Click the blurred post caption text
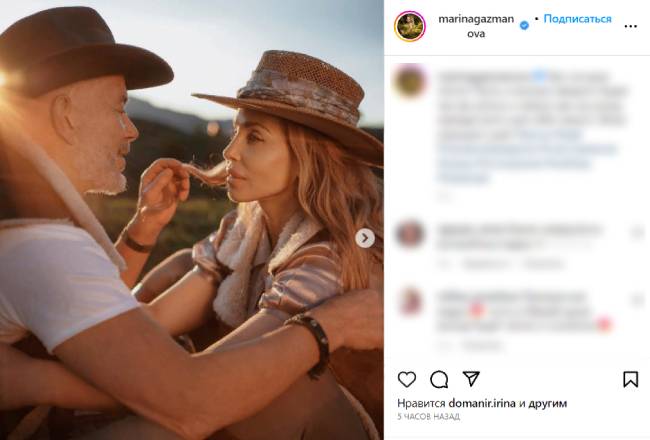The image size is (650, 440). pos(519,126)
